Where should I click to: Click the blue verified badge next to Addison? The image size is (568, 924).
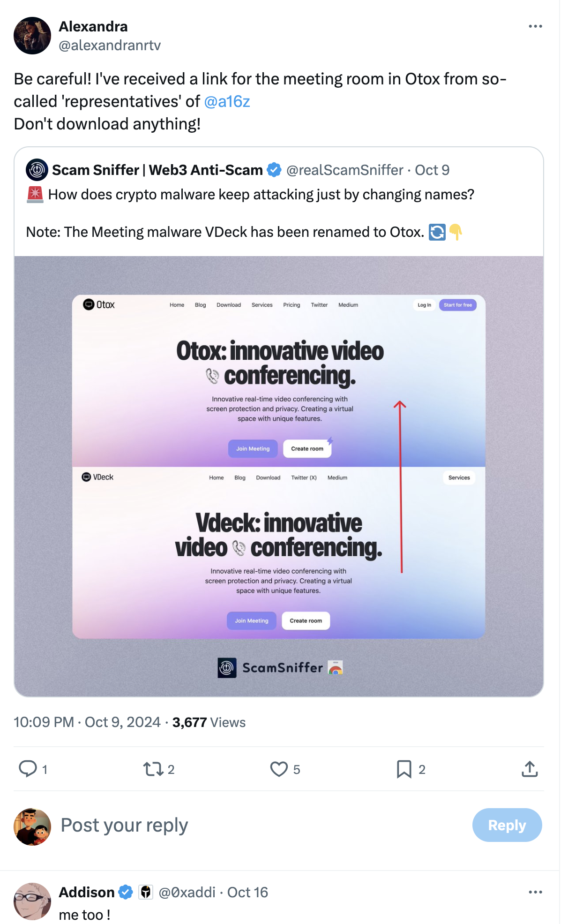(126, 892)
